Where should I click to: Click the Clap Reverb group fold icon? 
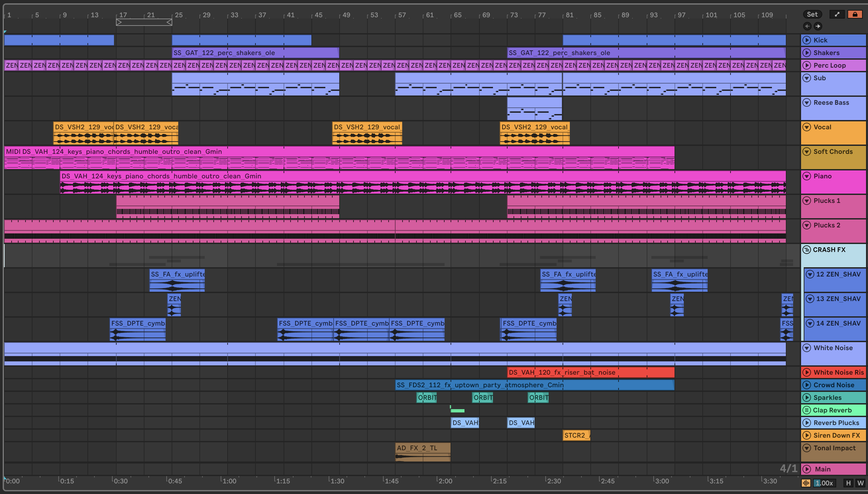point(807,410)
